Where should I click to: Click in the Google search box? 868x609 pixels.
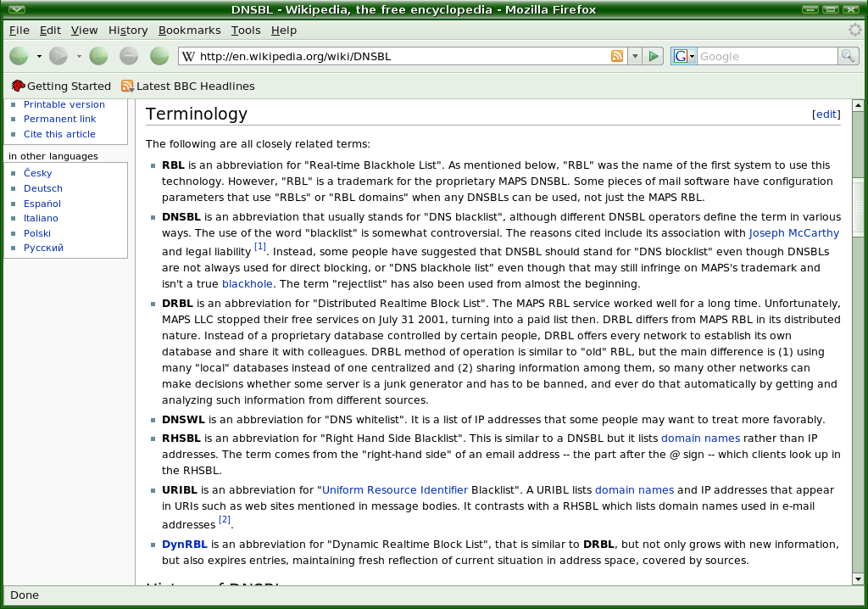(x=767, y=56)
